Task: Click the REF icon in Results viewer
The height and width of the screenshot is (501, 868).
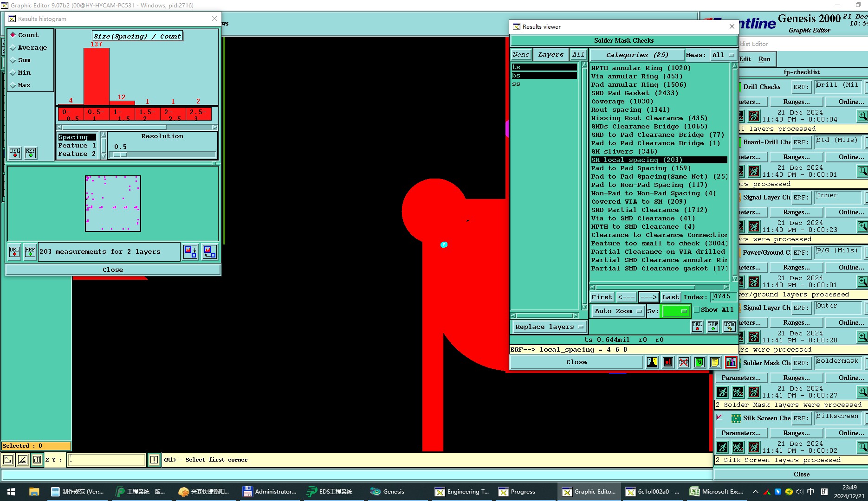Action: coord(713,327)
